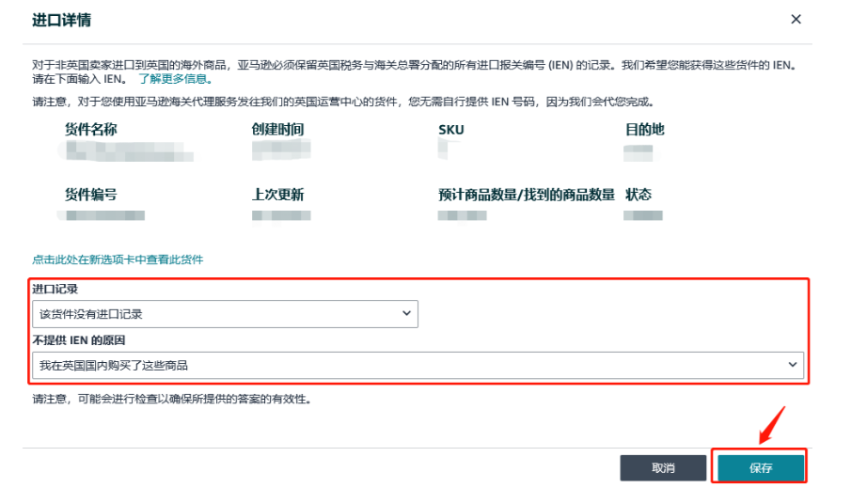This screenshot has height=504, width=867.
Task: Open the 了解更多信息 link
Action: (x=174, y=79)
